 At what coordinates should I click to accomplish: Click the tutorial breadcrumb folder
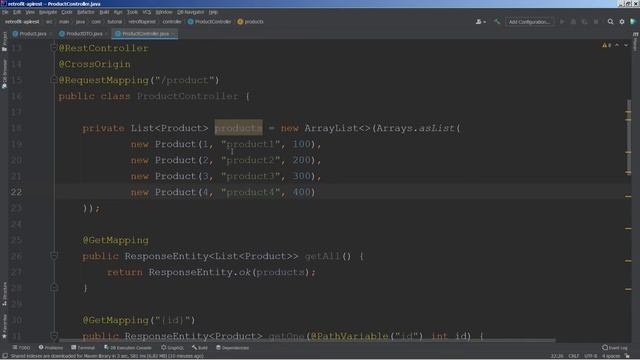[x=115, y=22]
